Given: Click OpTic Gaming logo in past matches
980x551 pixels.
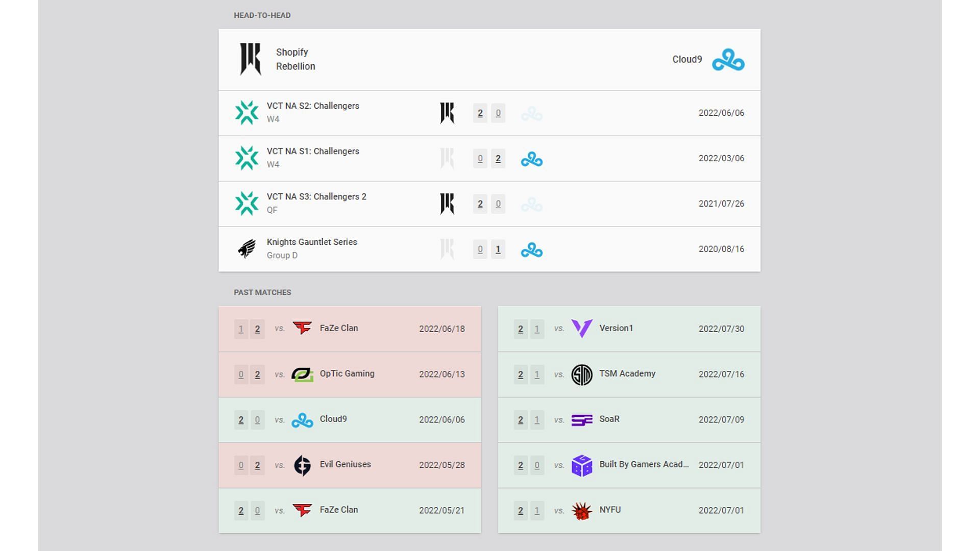Looking at the screenshot, I should [x=302, y=374].
